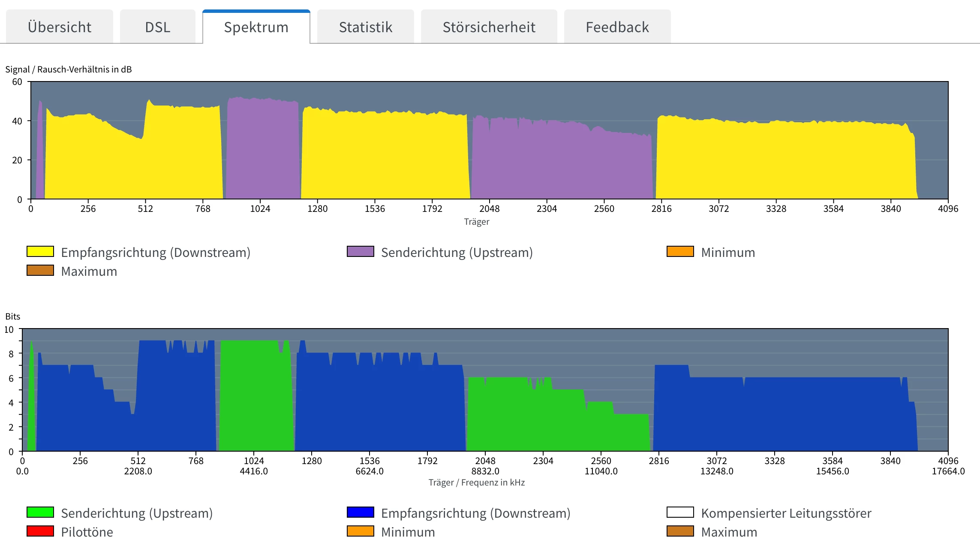980x543 pixels.
Task: Click orange Minimum swatch in Bits legend
Action: [361, 531]
